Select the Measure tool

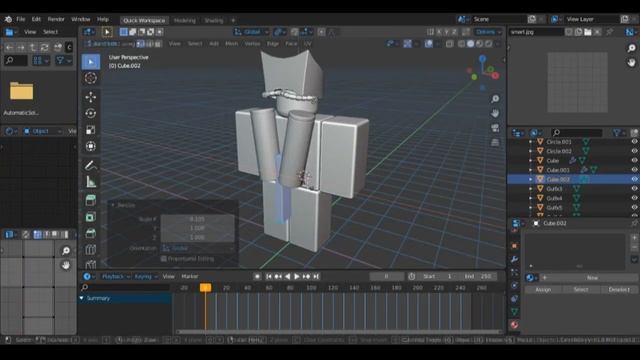point(91,182)
